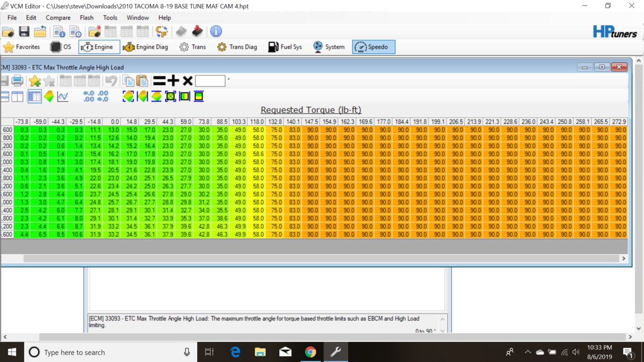
Task: Open the Compare menu
Action: point(58,18)
